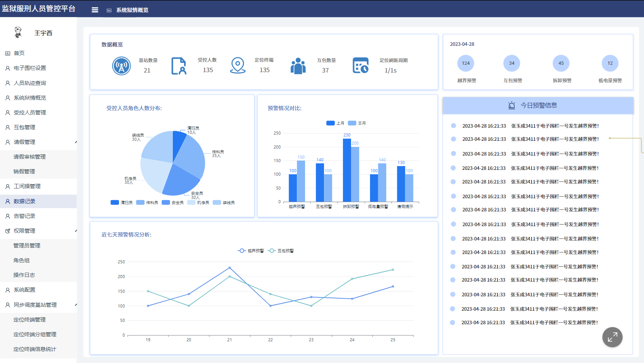This screenshot has width=644, height=363.
Task: Click the first alert entry in today's list
Action: click(x=530, y=126)
